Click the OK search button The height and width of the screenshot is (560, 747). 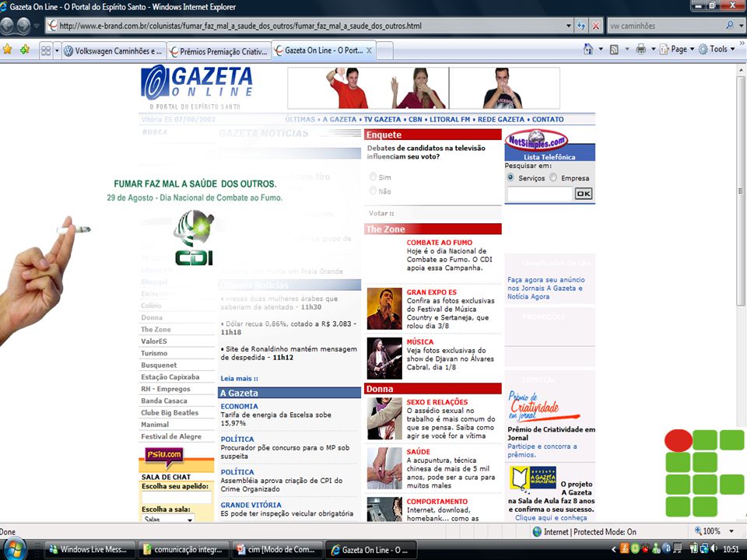pos(584,194)
